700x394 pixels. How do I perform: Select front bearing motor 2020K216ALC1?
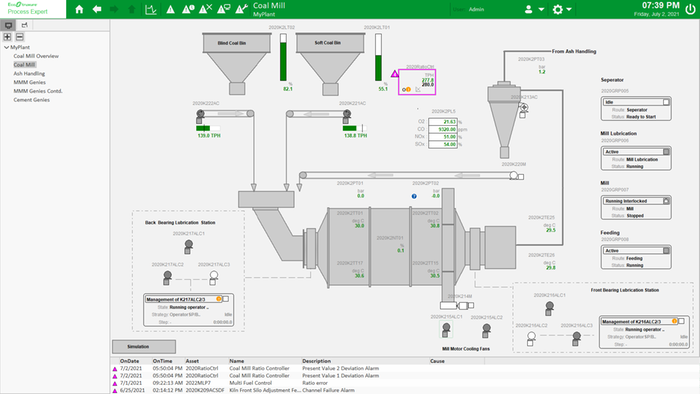tap(550, 308)
